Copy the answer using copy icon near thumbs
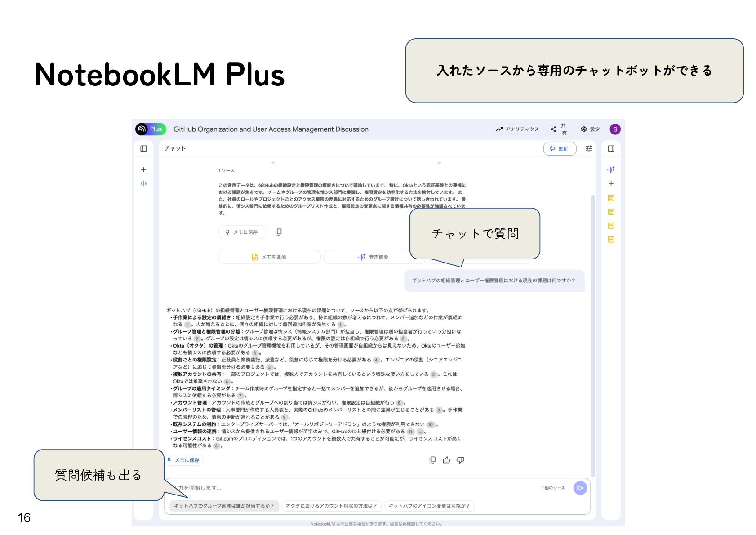Image resolution: width=756 pixels, height=535 pixels. (432, 460)
